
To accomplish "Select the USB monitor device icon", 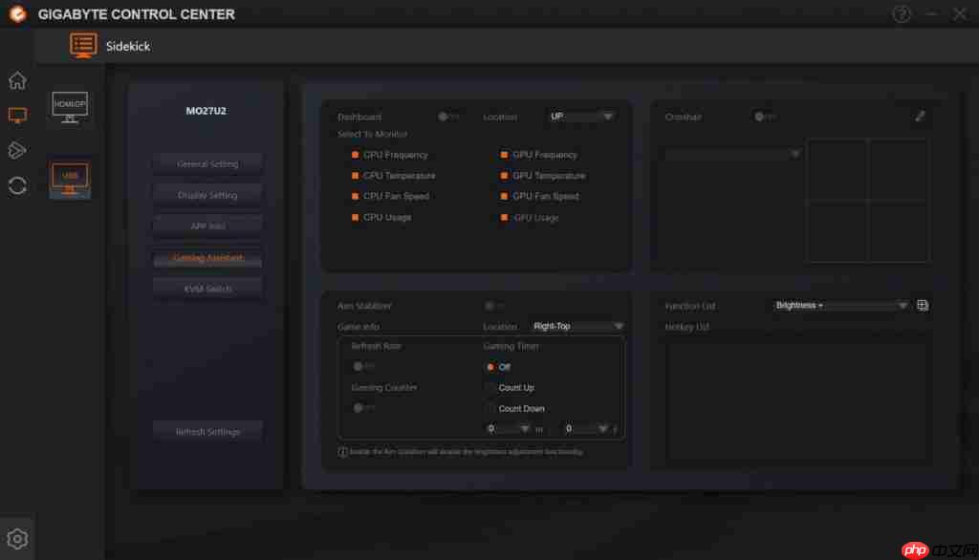I will point(70,180).
